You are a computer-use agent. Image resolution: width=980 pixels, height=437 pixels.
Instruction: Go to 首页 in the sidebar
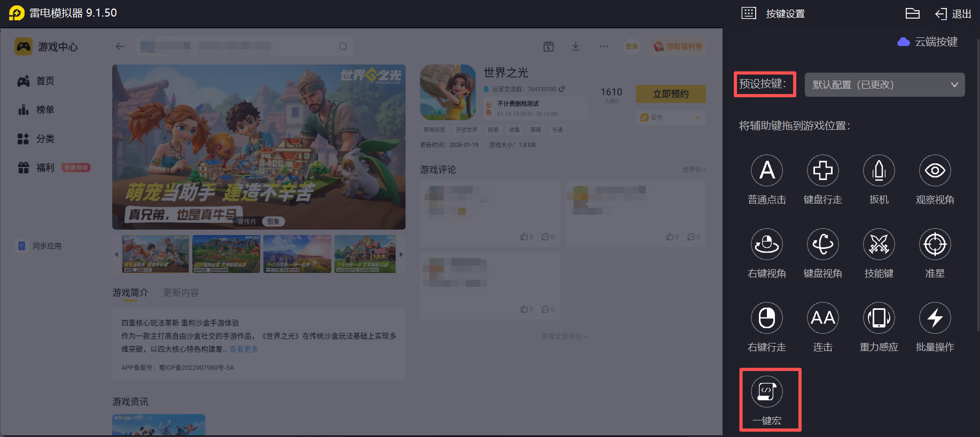pos(36,81)
